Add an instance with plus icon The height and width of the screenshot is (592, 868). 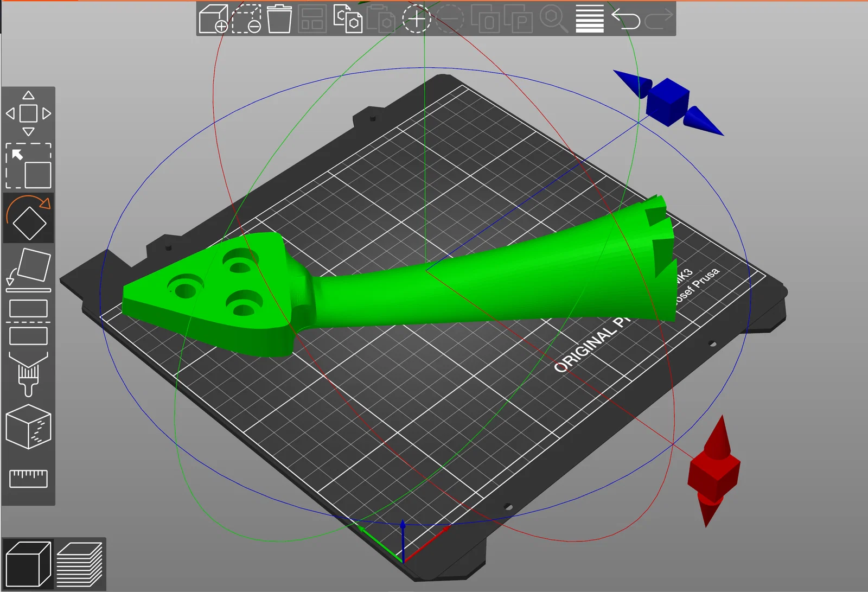416,19
